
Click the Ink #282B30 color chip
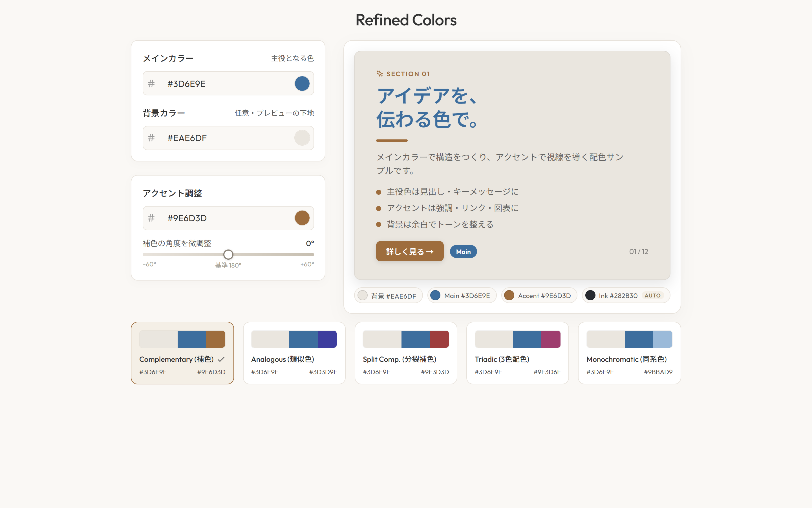point(626,296)
